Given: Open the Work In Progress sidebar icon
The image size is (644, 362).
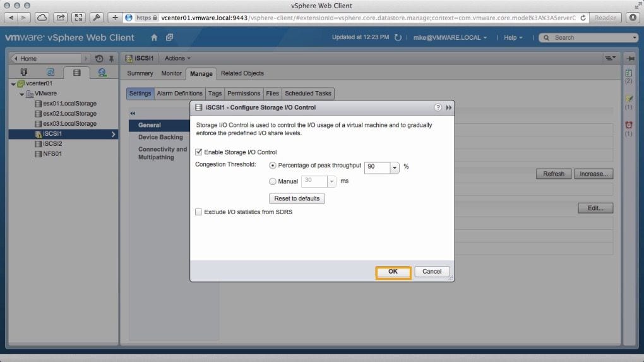Looking at the screenshot, I should (628, 99).
